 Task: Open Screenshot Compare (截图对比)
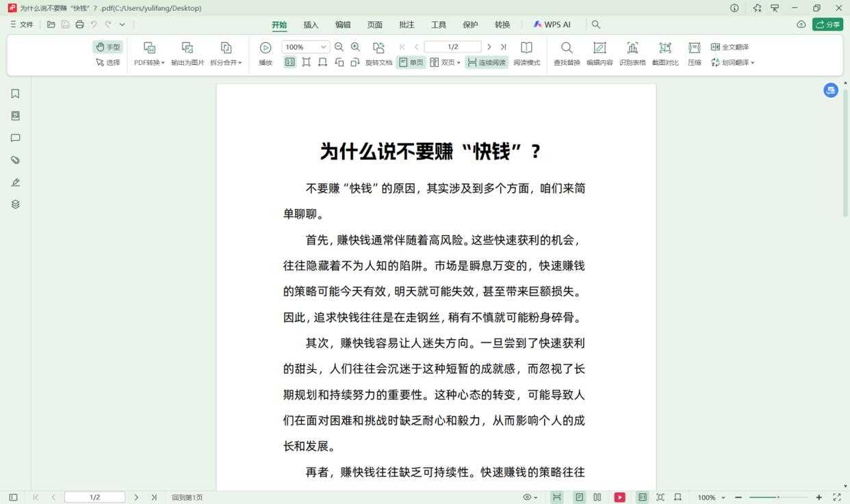(665, 53)
